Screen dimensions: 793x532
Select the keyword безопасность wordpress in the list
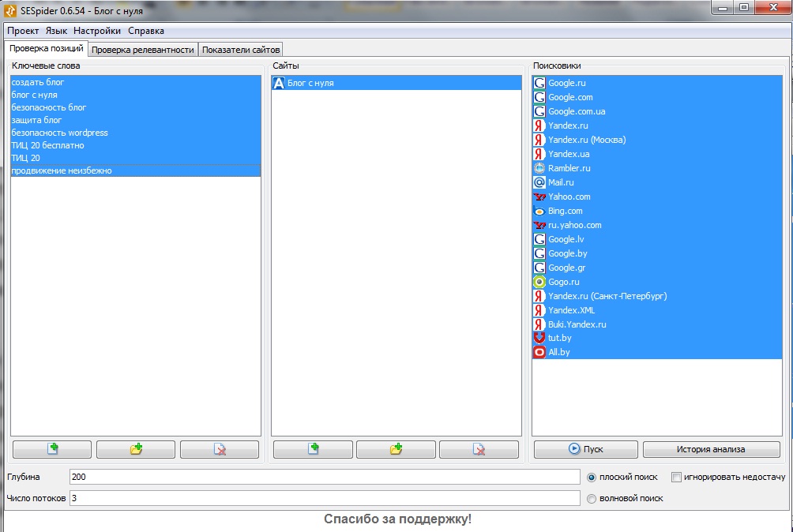pos(59,133)
